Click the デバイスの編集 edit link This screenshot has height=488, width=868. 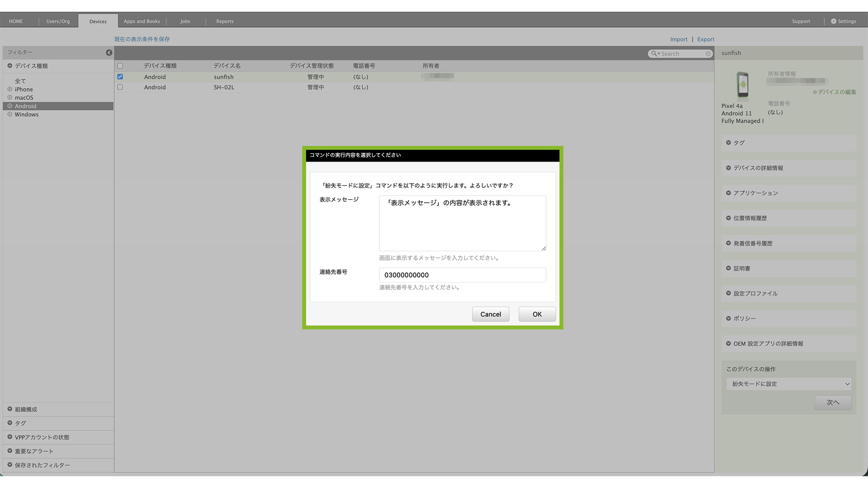(836, 92)
